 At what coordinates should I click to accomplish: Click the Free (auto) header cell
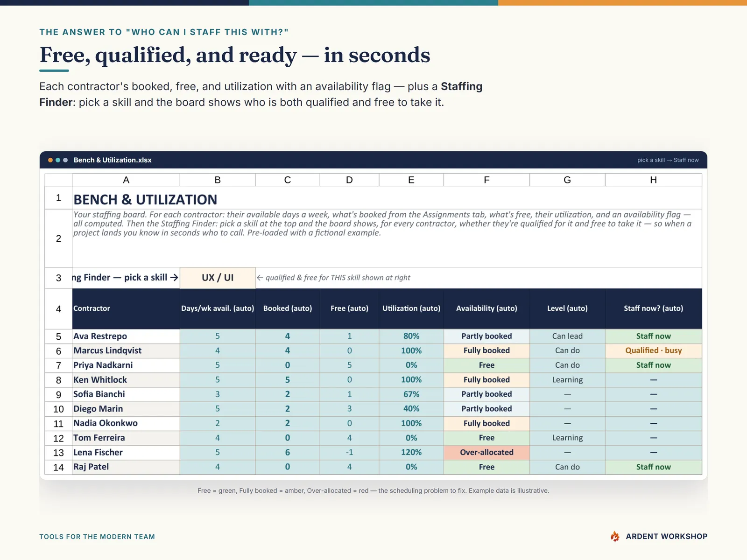tap(350, 308)
